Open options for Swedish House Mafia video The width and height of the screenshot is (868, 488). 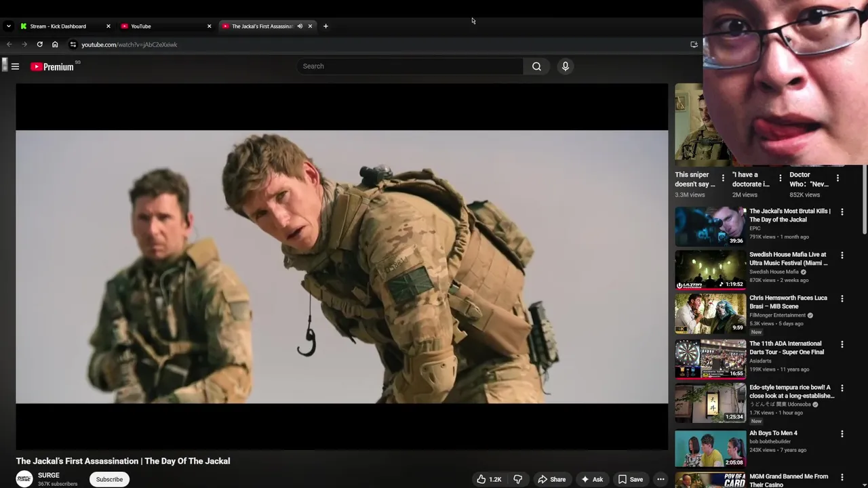pos(842,256)
